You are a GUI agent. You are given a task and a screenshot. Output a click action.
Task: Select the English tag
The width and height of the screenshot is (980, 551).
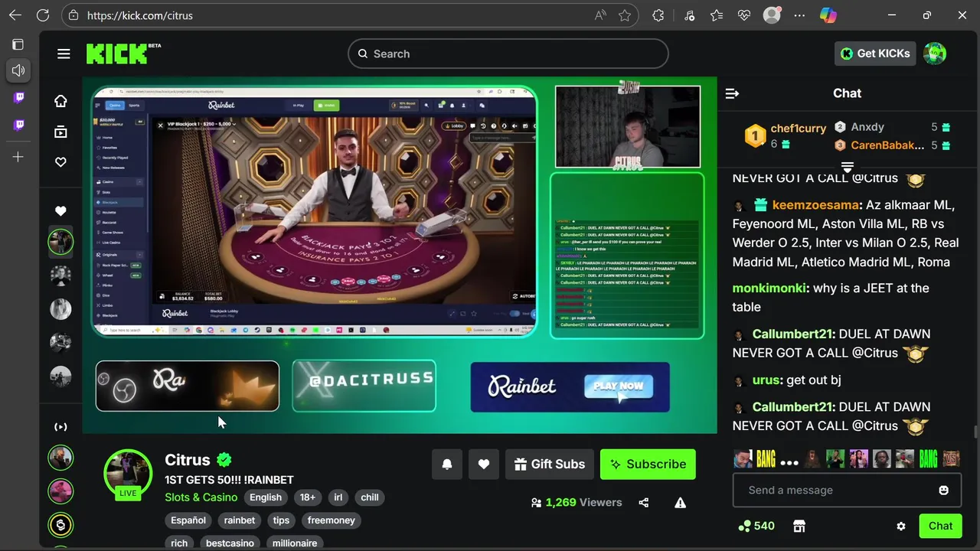[x=266, y=497]
